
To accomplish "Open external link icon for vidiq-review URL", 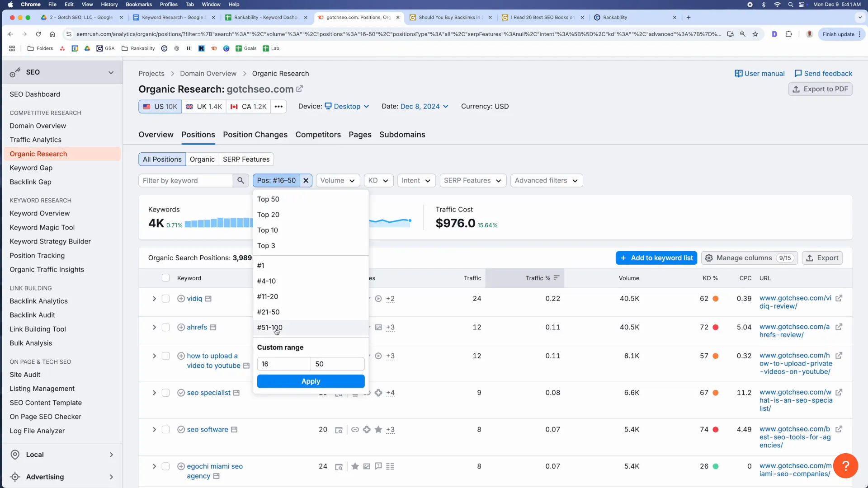I will click(x=839, y=298).
